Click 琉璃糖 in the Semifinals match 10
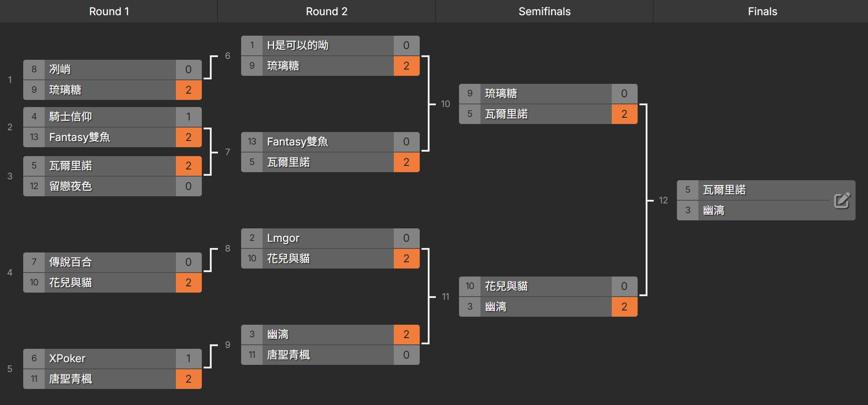 (x=501, y=94)
